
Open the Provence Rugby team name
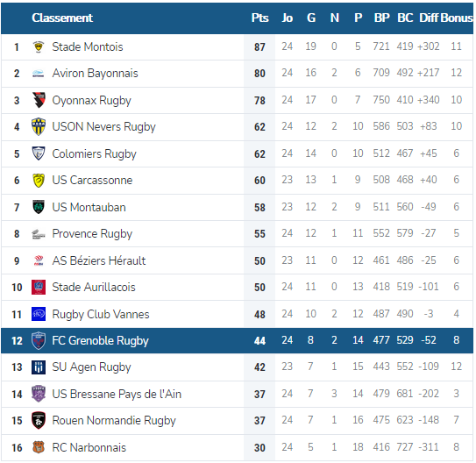(92, 234)
